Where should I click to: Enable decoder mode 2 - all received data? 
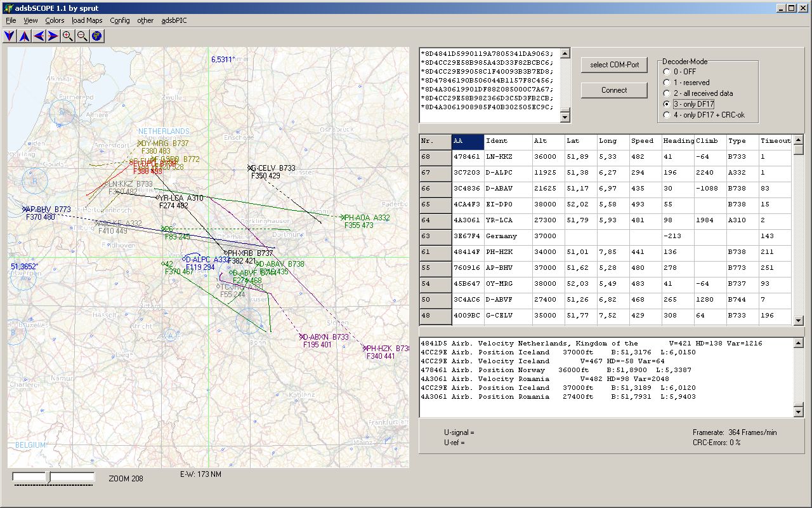point(666,93)
